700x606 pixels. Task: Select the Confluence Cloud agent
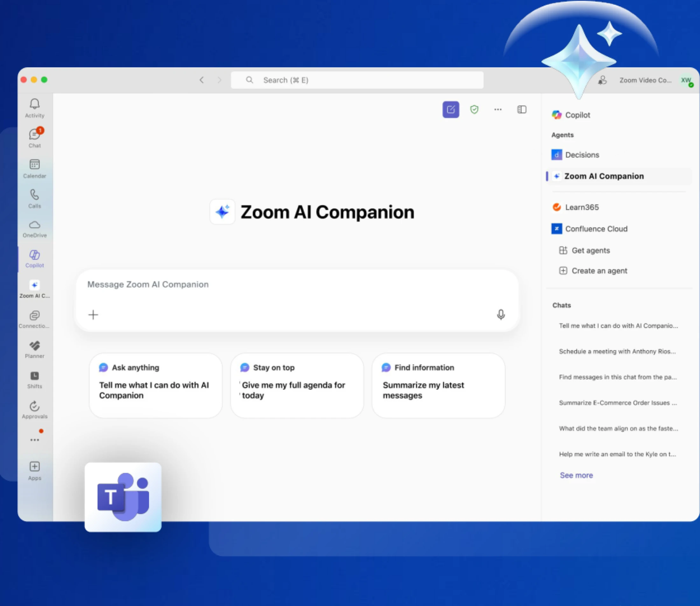(590, 229)
